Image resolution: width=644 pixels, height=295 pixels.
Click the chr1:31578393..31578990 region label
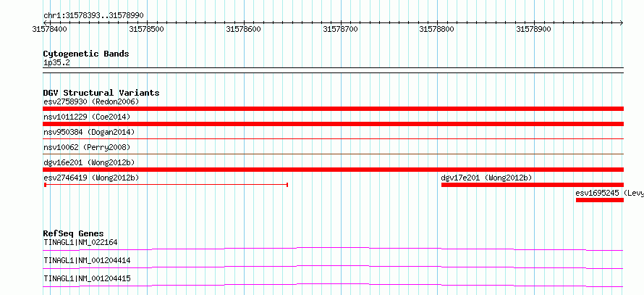pyautogui.click(x=93, y=16)
